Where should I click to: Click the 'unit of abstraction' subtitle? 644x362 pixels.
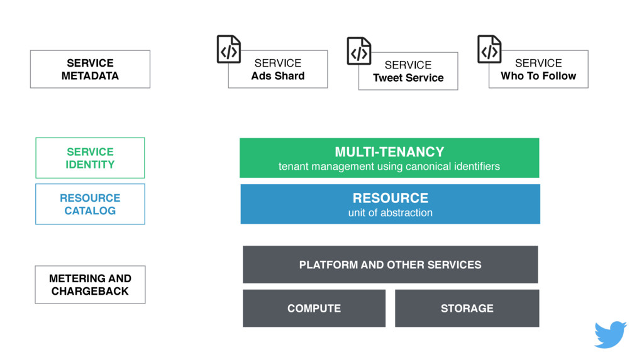tap(390, 212)
